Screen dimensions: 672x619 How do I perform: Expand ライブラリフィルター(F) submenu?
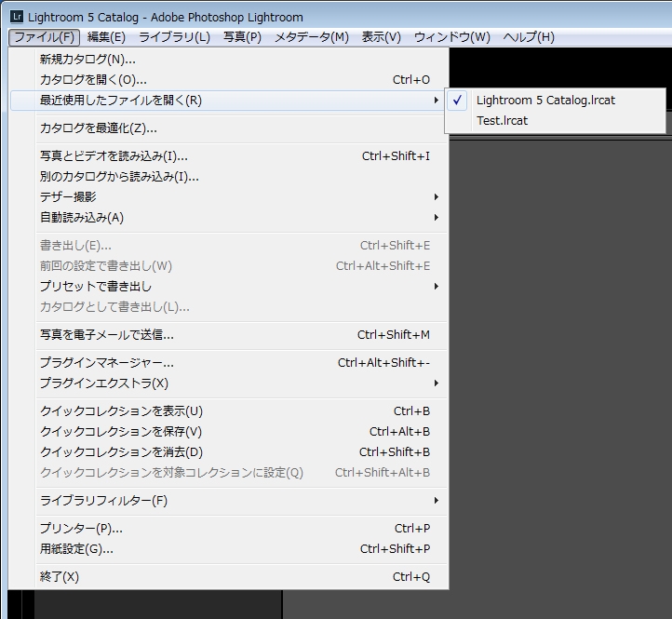point(229,501)
